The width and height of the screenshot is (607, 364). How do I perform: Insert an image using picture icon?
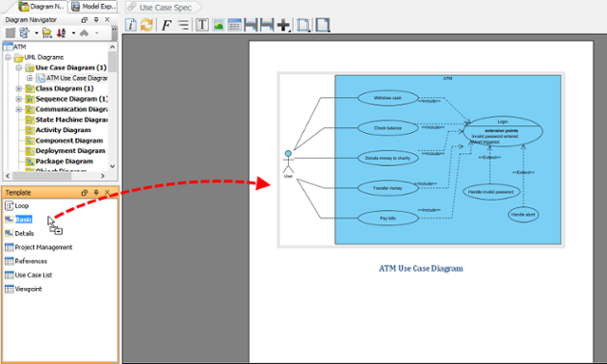[219, 25]
